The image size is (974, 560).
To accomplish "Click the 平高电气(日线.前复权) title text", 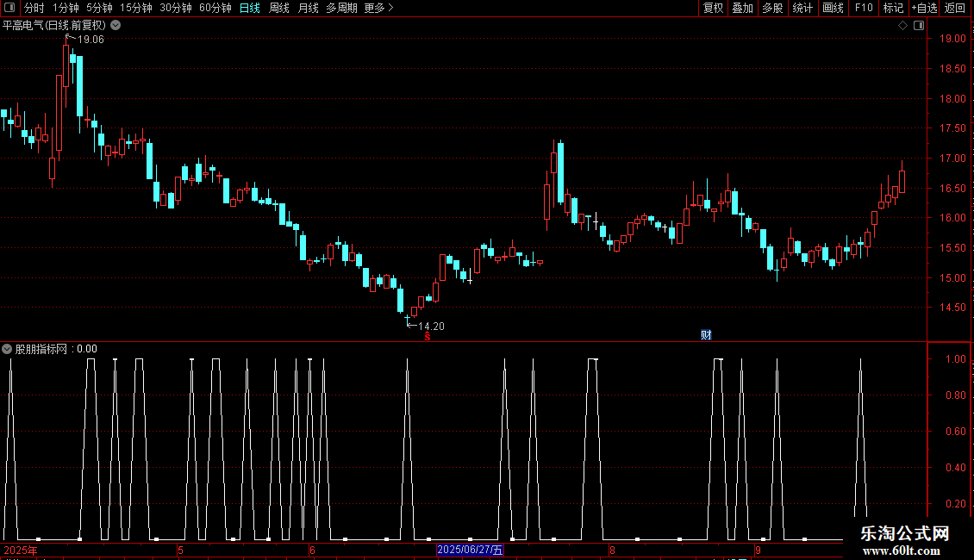I will point(54,26).
